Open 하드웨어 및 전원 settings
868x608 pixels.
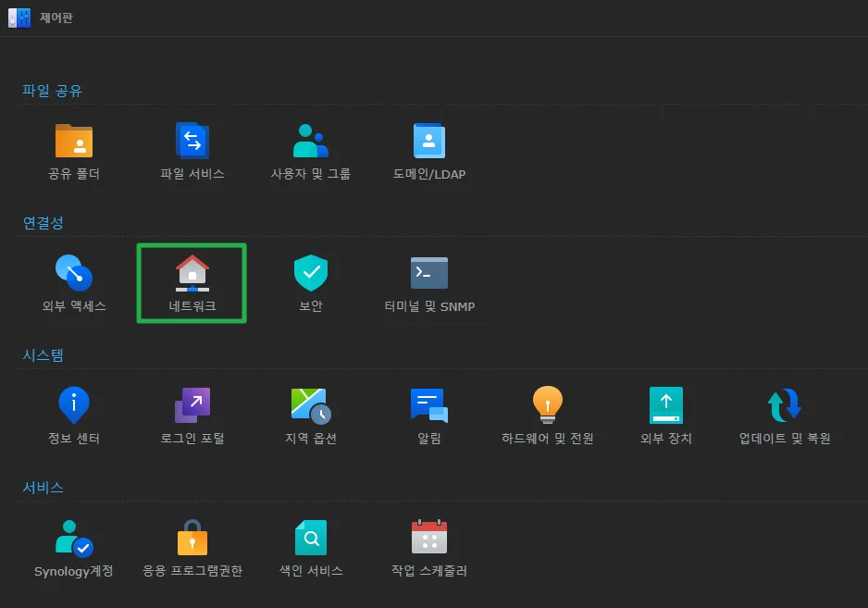point(548,406)
